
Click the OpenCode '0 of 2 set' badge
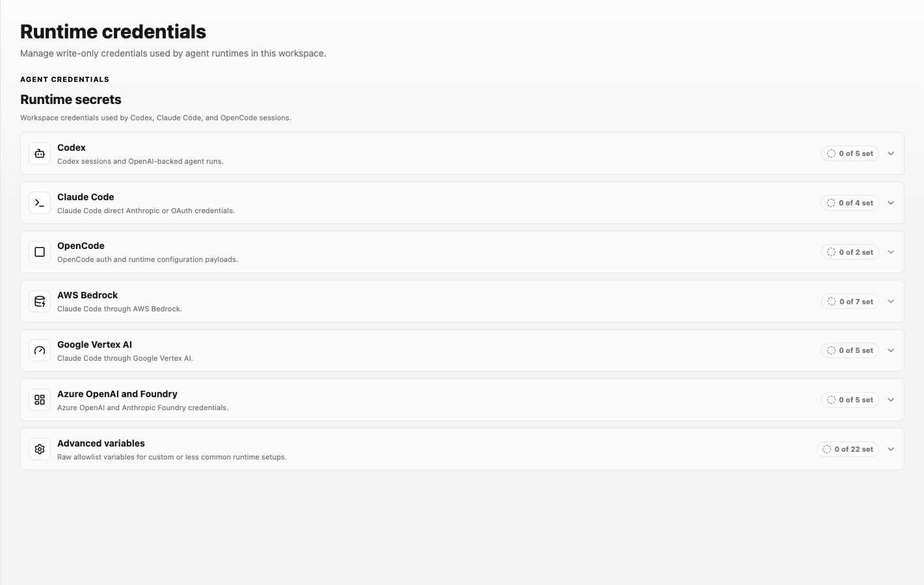click(x=850, y=252)
